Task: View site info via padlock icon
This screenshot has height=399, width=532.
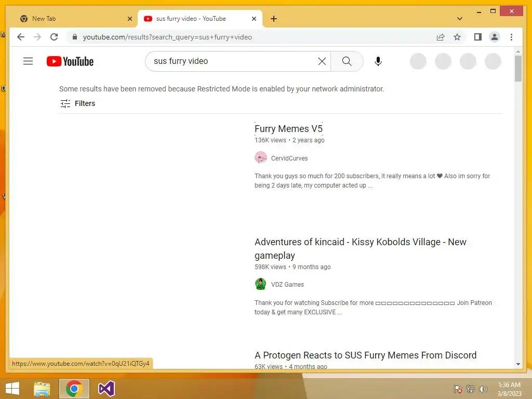Action: click(75, 37)
